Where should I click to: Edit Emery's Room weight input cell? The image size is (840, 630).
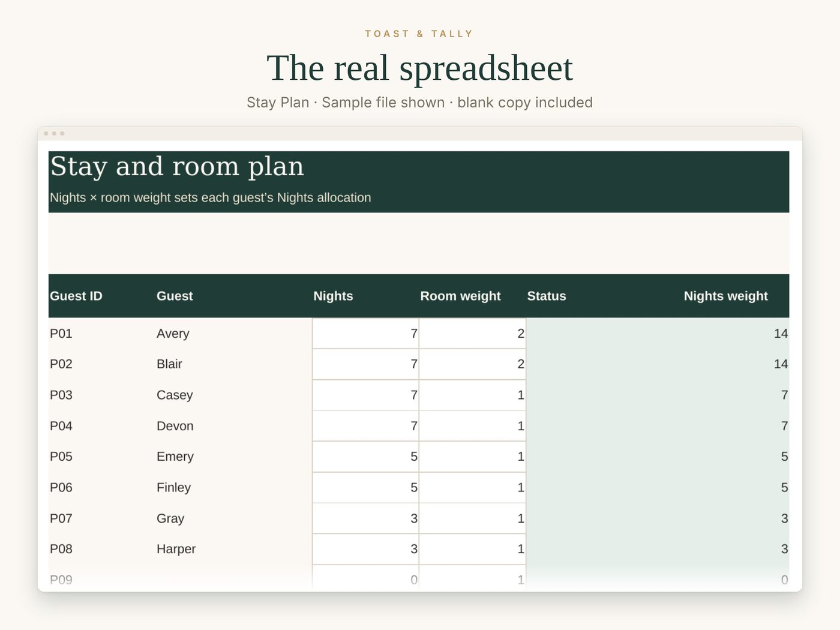(472, 457)
